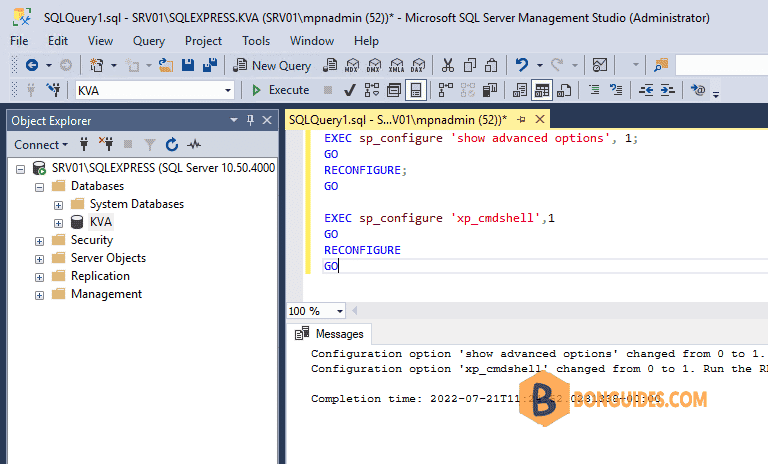Open Object Explorer window position dropdown
Image resolution: width=768 pixels, height=464 pixels.
[x=234, y=120]
